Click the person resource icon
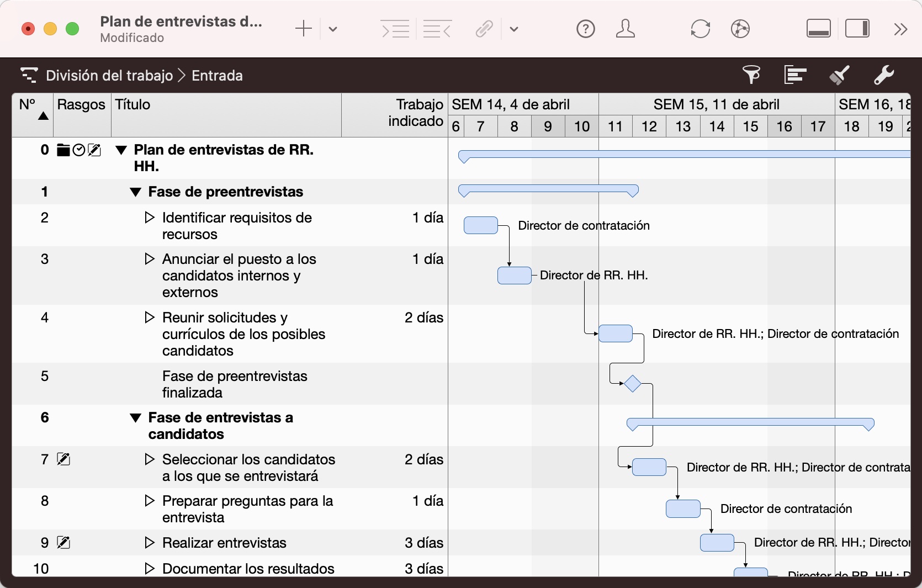 click(x=625, y=29)
